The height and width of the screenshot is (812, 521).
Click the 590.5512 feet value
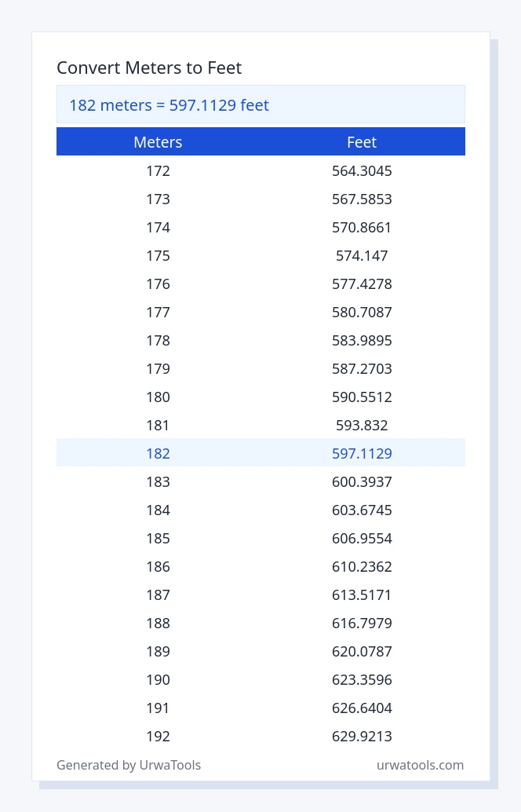362,397
